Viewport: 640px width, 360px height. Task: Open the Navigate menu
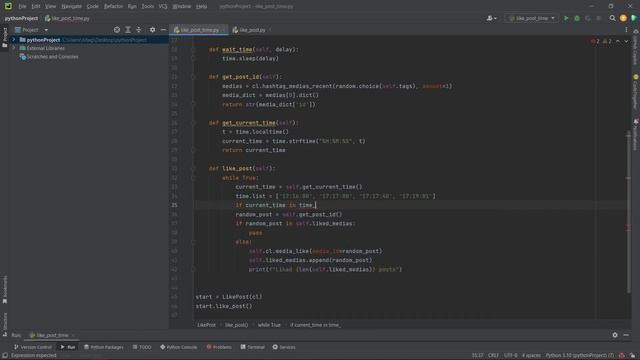[x=71, y=6]
